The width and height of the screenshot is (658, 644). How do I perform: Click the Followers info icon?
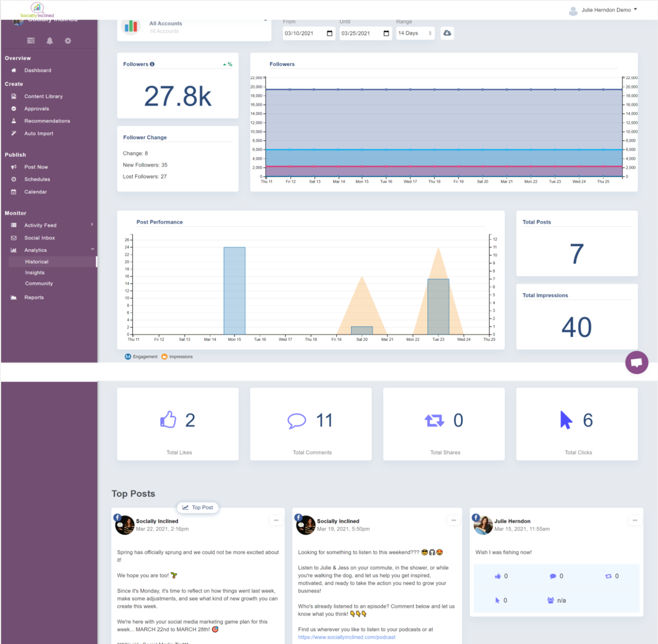[x=152, y=64]
